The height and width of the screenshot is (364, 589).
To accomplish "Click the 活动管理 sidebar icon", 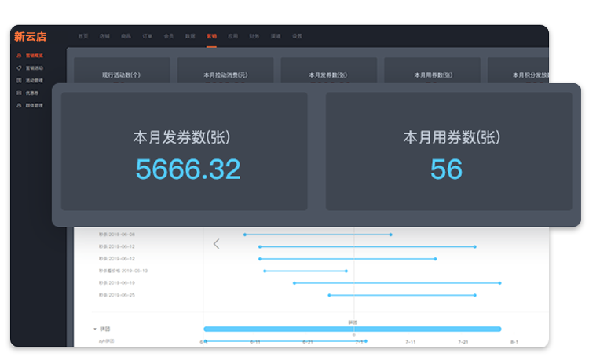I will click(x=19, y=80).
